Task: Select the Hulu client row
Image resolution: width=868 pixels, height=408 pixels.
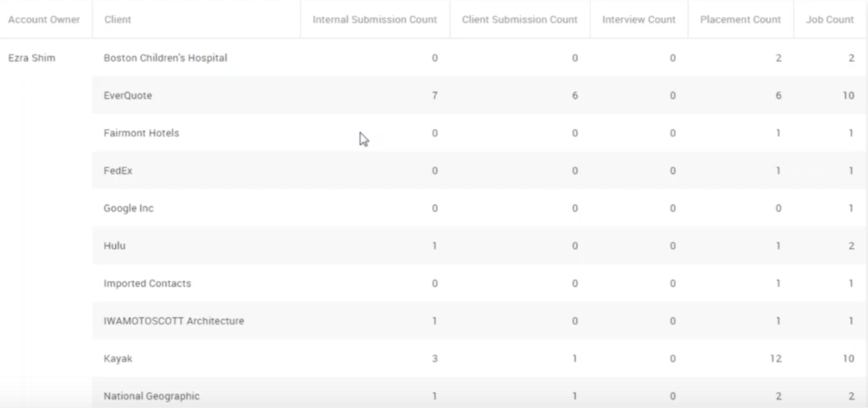Action: point(114,246)
